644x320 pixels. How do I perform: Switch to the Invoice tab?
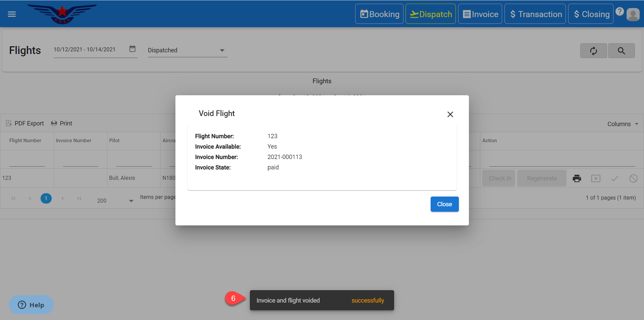coord(480,14)
